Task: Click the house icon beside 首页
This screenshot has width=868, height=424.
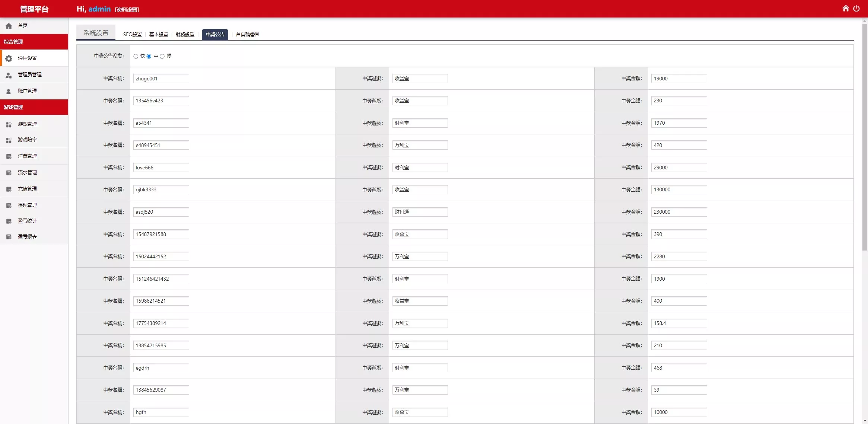Action: pyautogui.click(x=9, y=26)
